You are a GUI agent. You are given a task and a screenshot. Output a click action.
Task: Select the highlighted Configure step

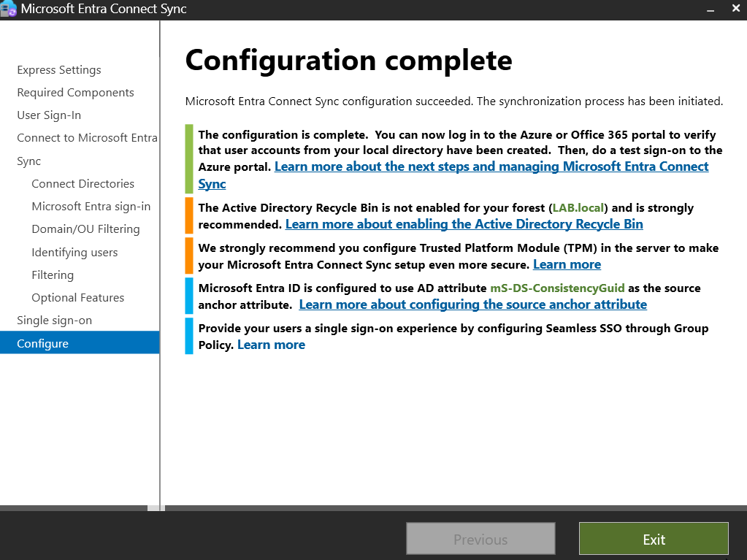pos(80,342)
